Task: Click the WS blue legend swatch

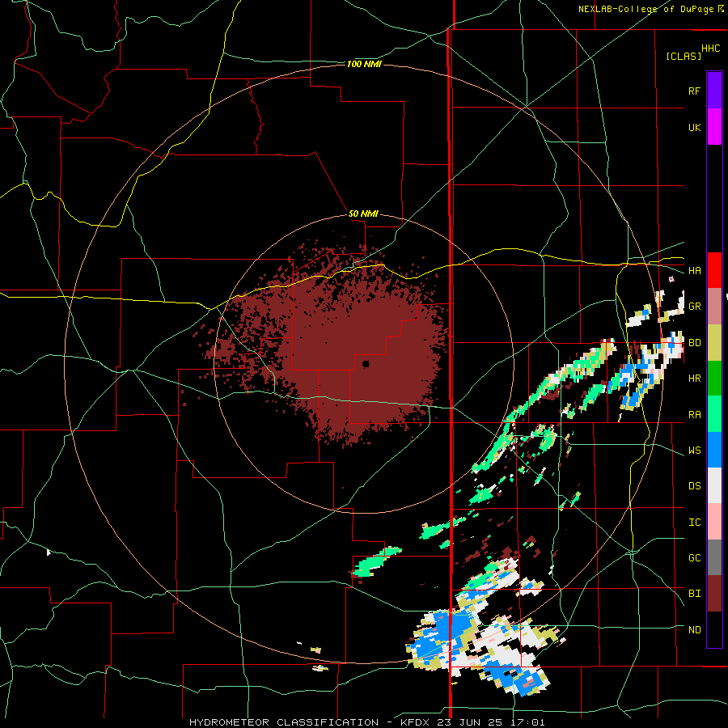Action: tap(714, 450)
